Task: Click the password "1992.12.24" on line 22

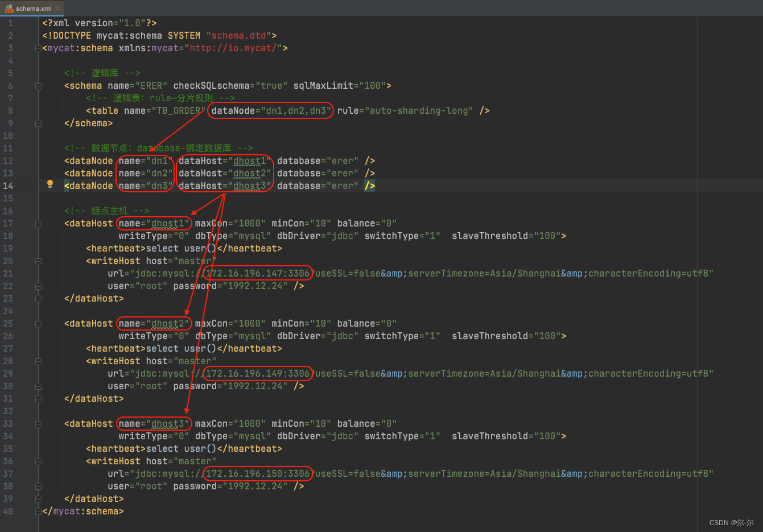Action: point(255,286)
